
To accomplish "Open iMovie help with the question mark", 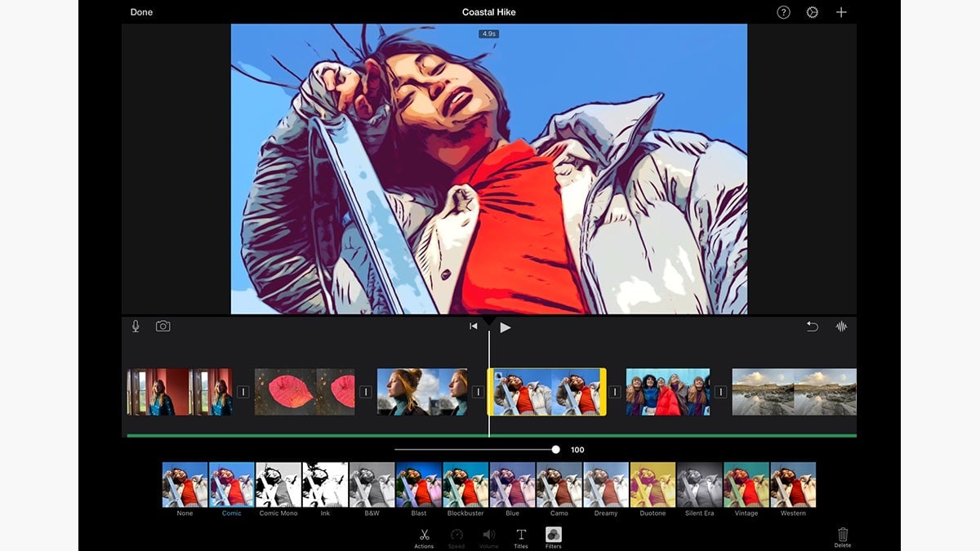I will pos(784,12).
